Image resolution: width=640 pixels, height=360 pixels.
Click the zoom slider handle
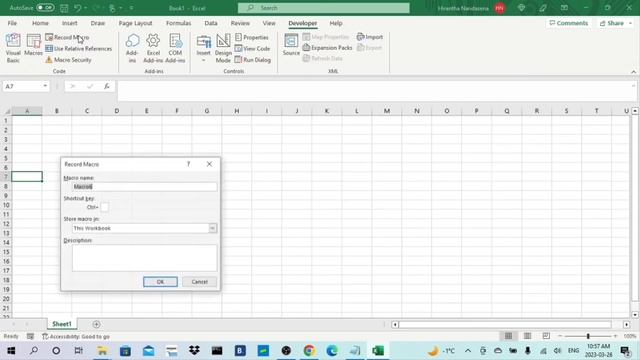[x=588, y=336]
